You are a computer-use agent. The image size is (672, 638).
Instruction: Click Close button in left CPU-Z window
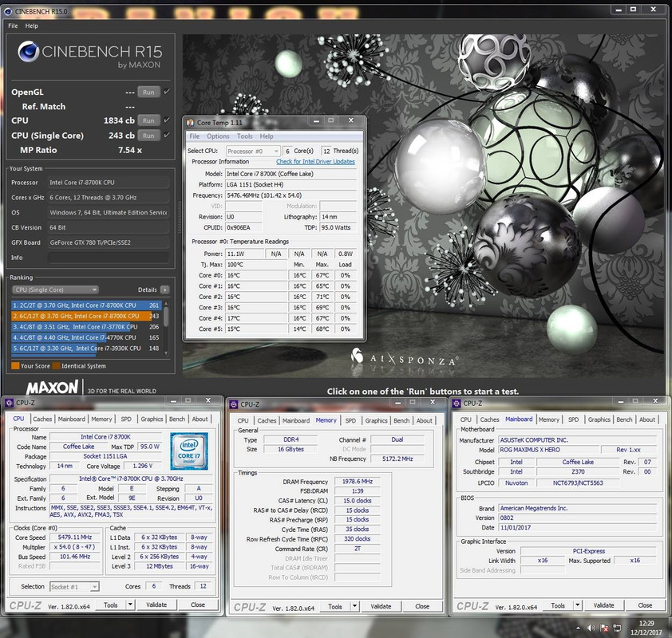[198, 605]
